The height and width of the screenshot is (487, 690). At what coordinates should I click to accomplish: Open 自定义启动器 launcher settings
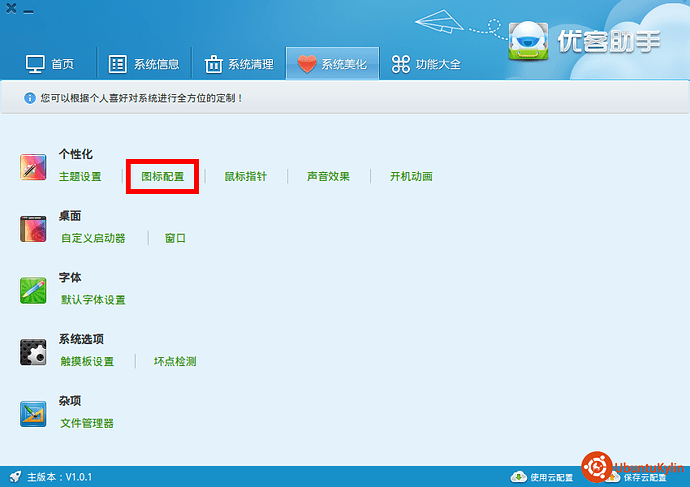pos(93,238)
